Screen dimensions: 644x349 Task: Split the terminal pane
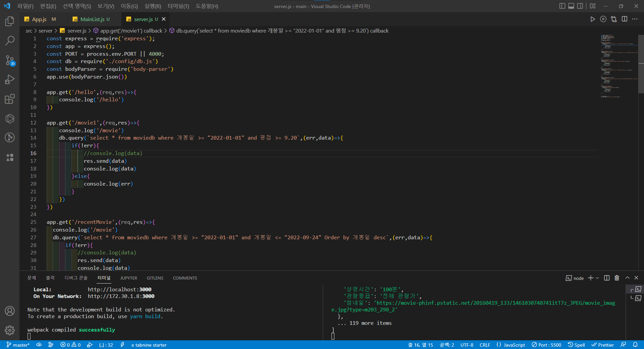[607, 278]
